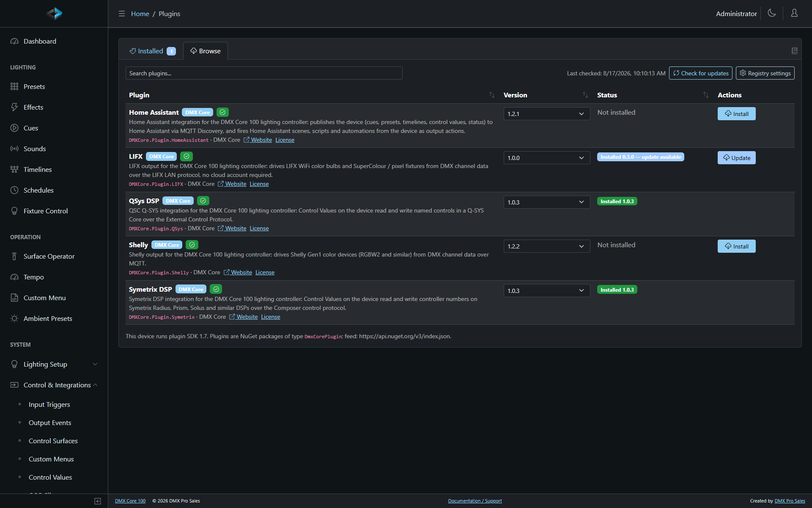Click the book icon in tab bar
Screen dimensions: 812x508
(x=795, y=51)
